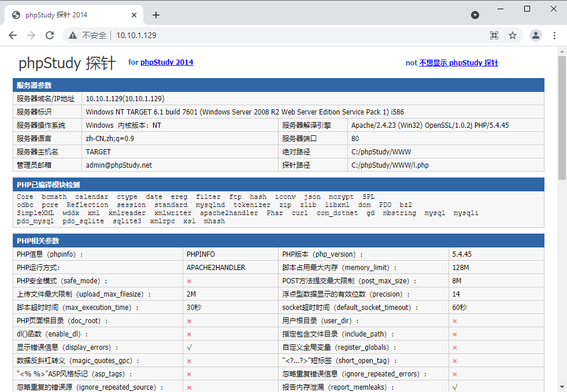Select the phpStudy 探针 2014 tab
Screen dimensions: 567x392
click(74, 15)
